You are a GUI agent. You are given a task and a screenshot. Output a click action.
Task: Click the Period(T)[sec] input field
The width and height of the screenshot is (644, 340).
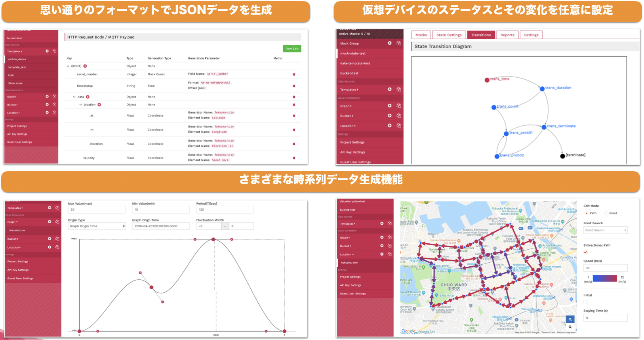225,210
